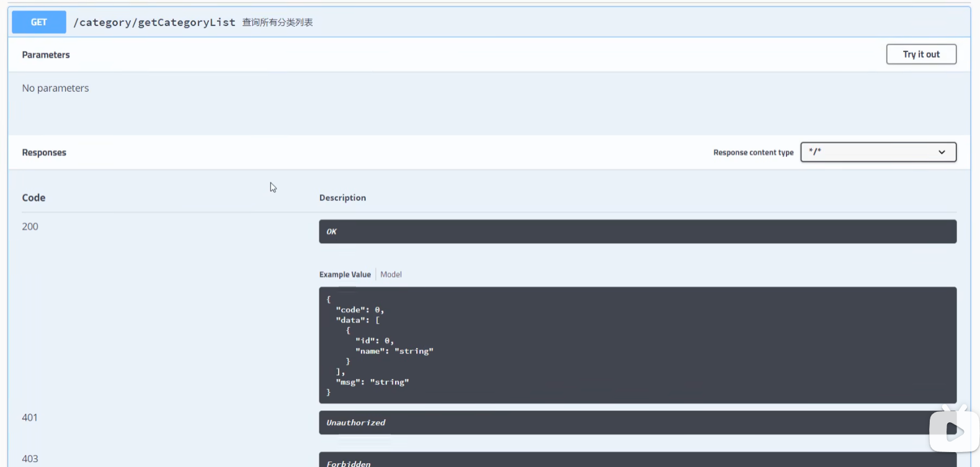Image resolution: width=980 pixels, height=467 pixels.
Task: Click the video play icon overlay
Action: pyautogui.click(x=954, y=429)
